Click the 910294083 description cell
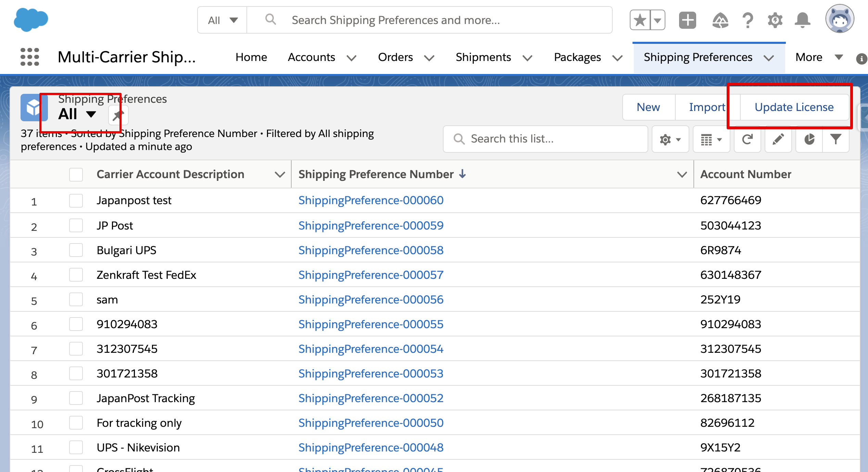 pyautogui.click(x=127, y=324)
